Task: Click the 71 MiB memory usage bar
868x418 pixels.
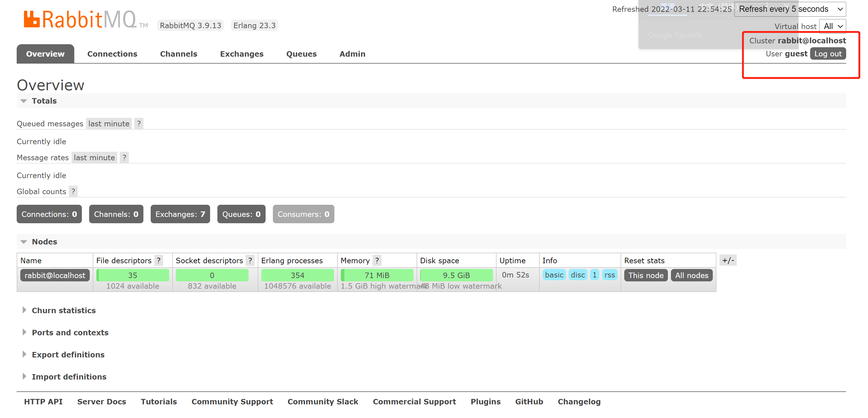Action: [377, 275]
